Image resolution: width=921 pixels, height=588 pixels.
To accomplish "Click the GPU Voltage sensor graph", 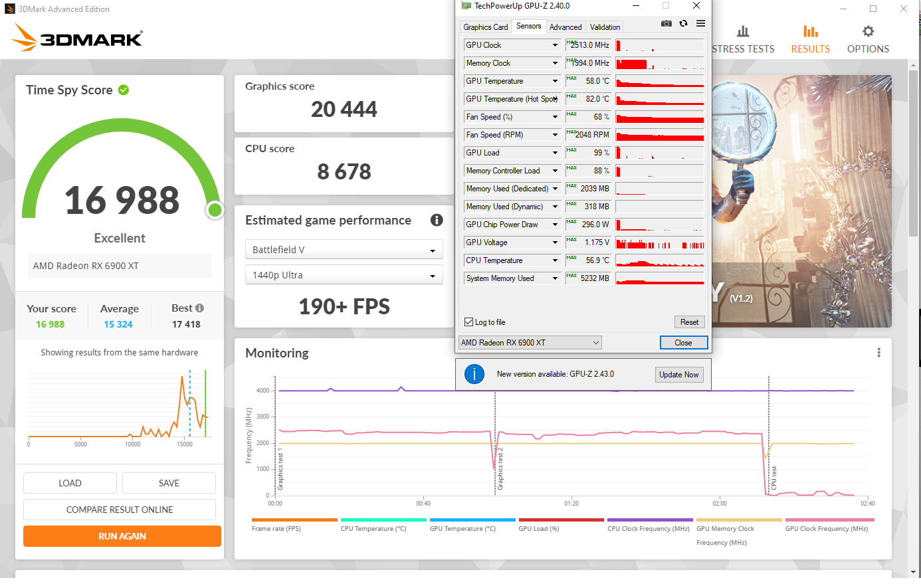I will [x=659, y=243].
